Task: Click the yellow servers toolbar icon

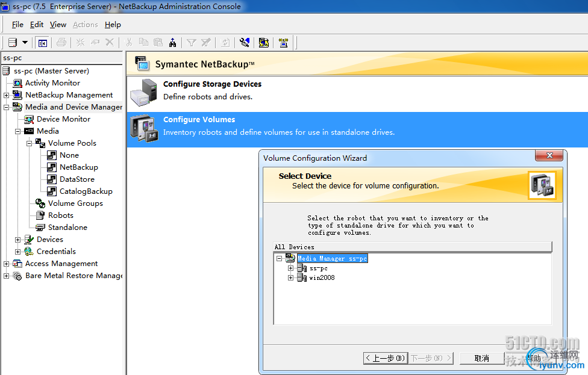Action: point(264,43)
